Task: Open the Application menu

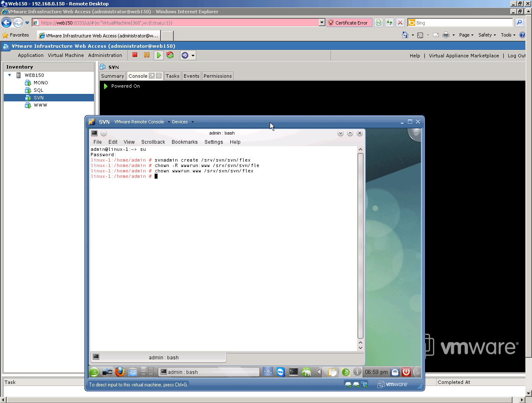Action: point(31,55)
